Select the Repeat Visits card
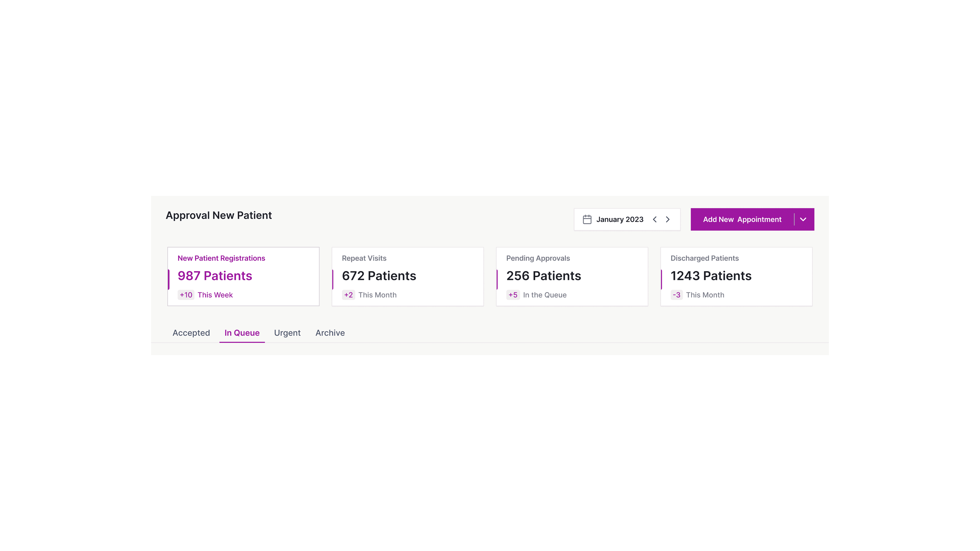980x551 pixels. [x=408, y=277]
